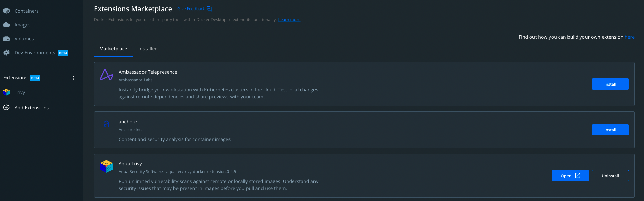Click the 'here' build extension link
Image resolution: width=644 pixels, height=201 pixels.
pos(629,37)
